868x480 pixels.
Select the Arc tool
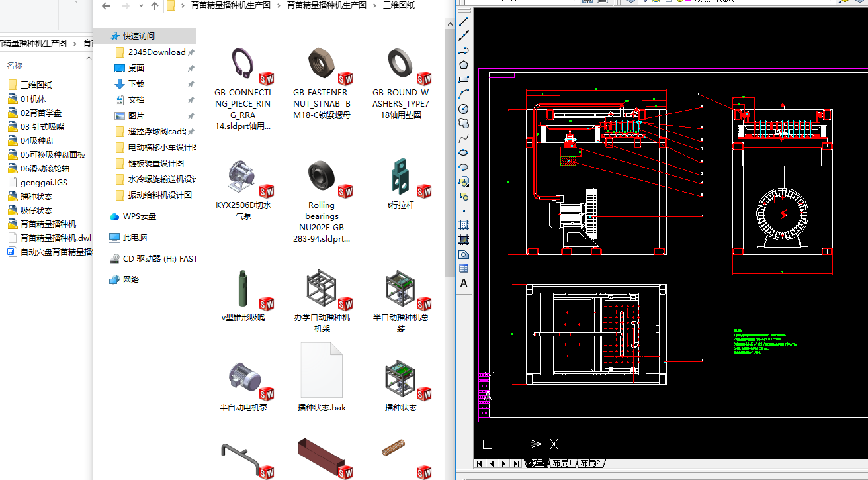pyautogui.click(x=464, y=94)
